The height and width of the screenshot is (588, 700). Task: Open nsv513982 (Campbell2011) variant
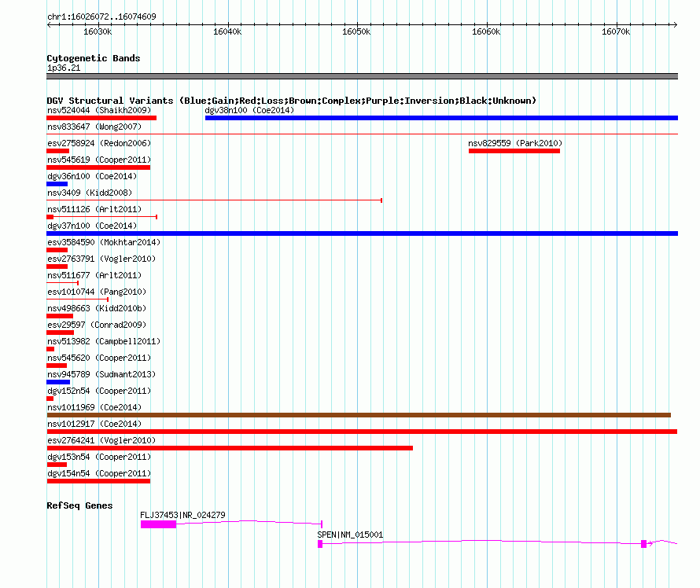coord(104,341)
